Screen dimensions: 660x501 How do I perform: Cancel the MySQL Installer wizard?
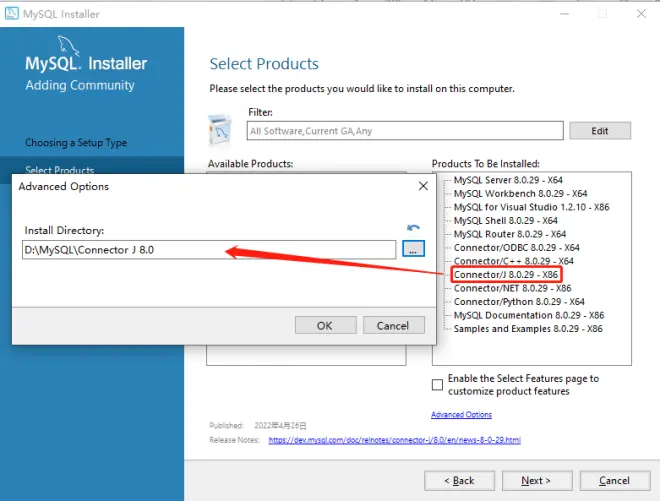click(x=615, y=480)
